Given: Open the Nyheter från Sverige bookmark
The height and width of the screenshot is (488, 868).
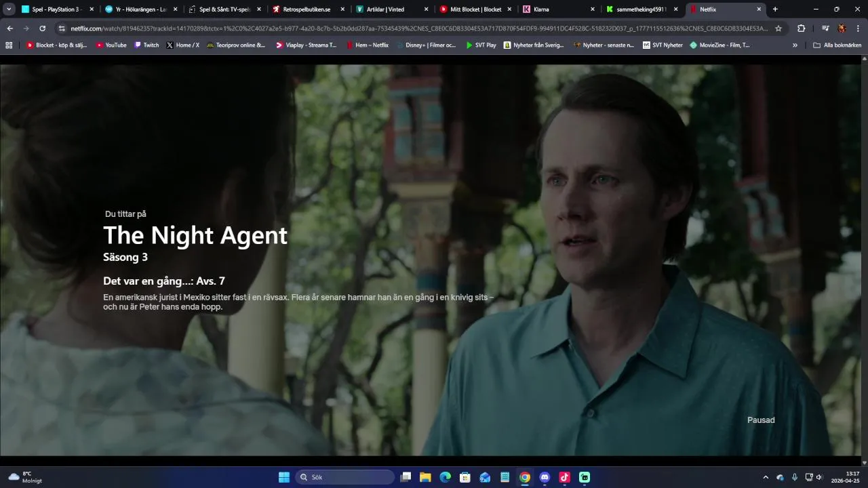Looking at the screenshot, I should (x=534, y=45).
